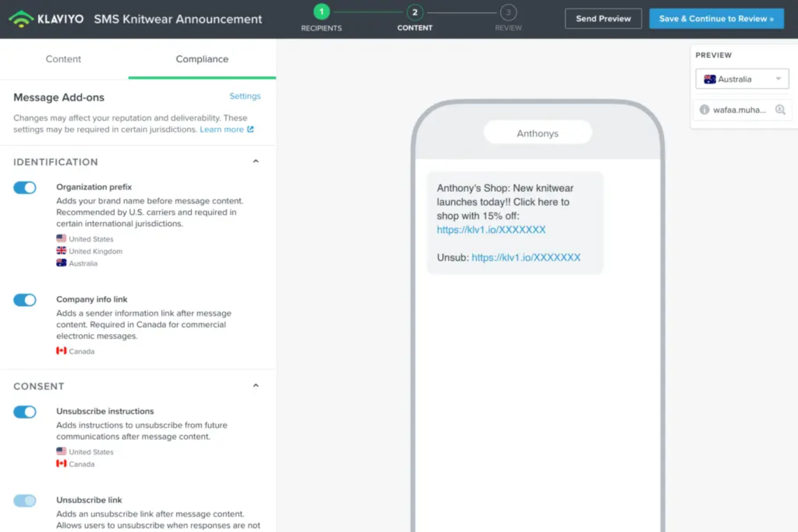
Task: Click the profile search magnifier icon
Action: [780, 109]
